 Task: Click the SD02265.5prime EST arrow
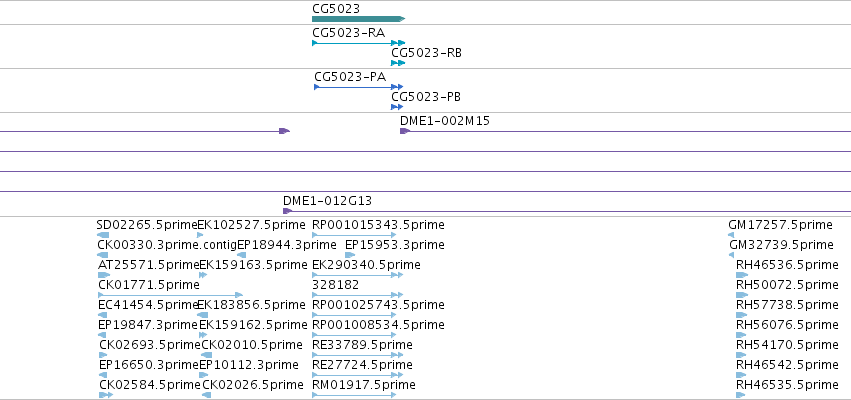coord(103,235)
